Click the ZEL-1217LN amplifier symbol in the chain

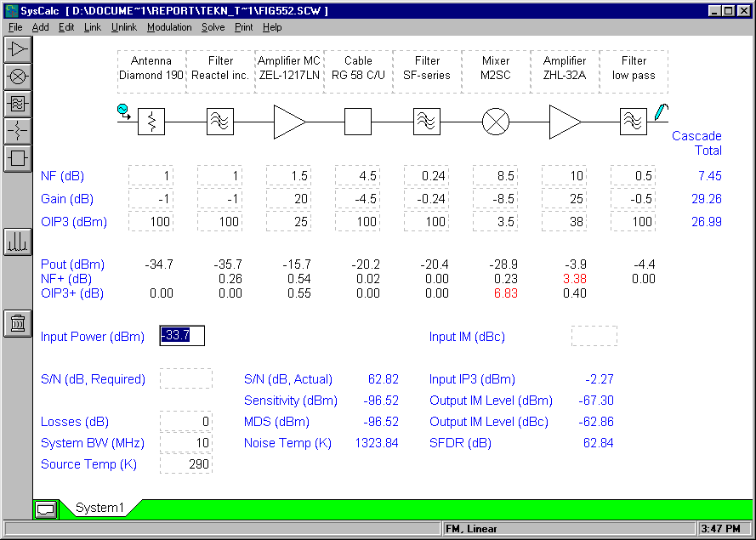[x=289, y=122]
